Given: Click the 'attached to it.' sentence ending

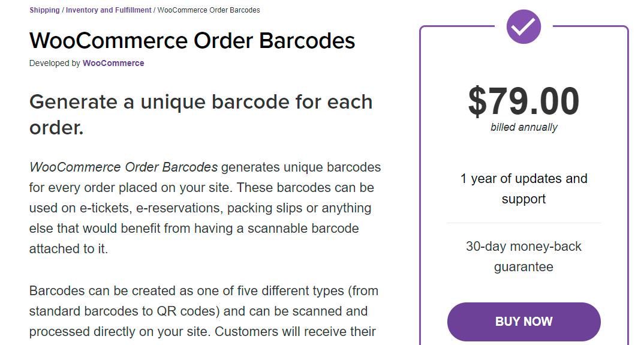Looking at the screenshot, I should [68, 249].
